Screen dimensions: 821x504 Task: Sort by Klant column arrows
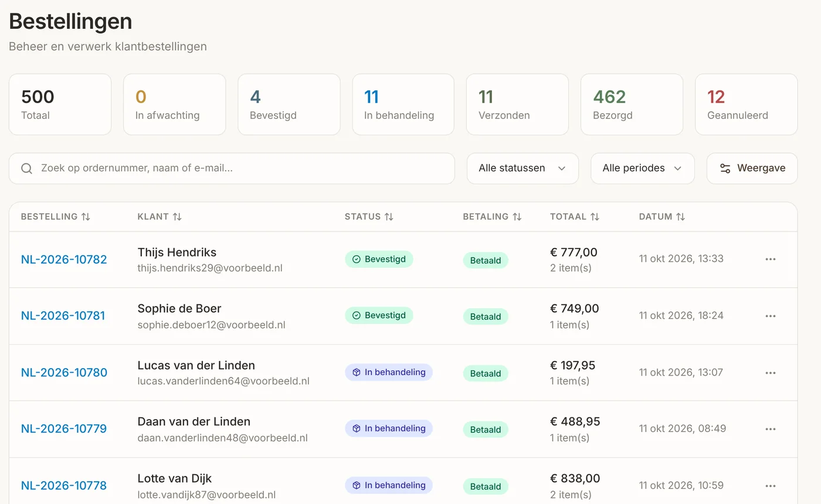(177, 217)
